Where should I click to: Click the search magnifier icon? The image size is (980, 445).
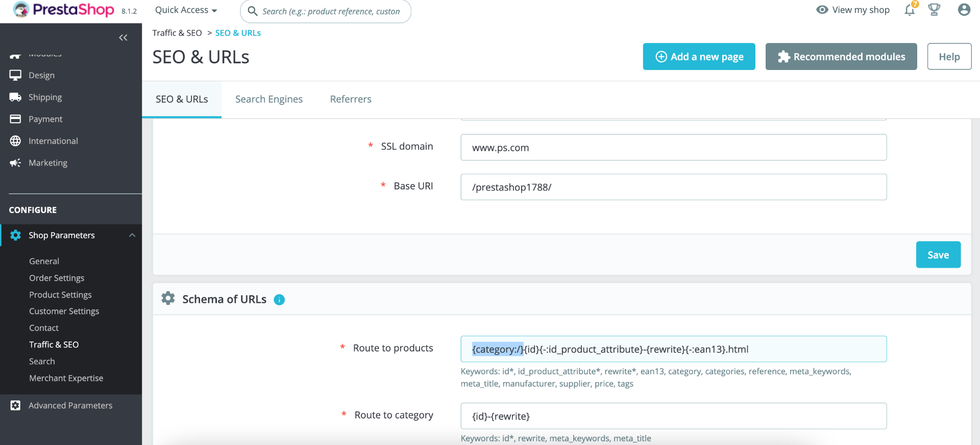coord(252,11)
